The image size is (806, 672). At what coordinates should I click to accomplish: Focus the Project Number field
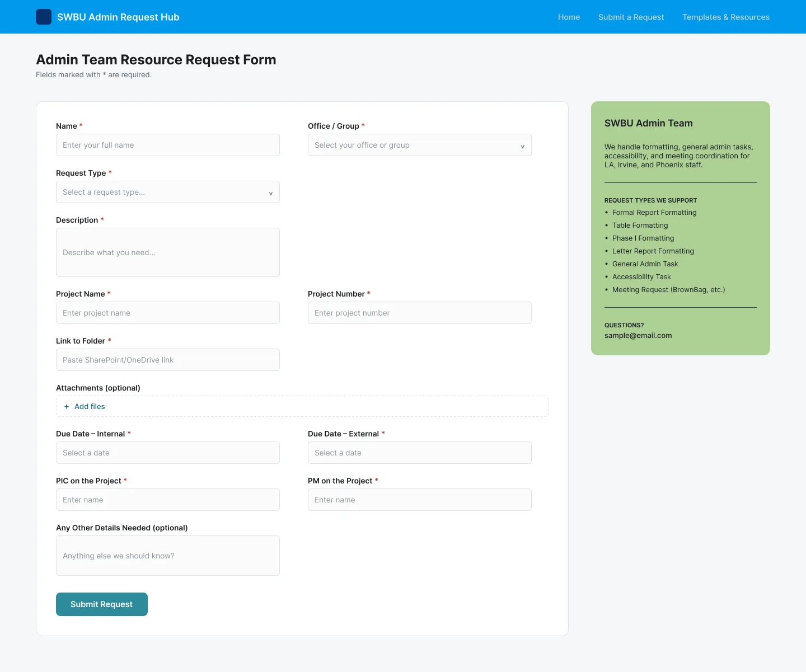pos(420,313)
